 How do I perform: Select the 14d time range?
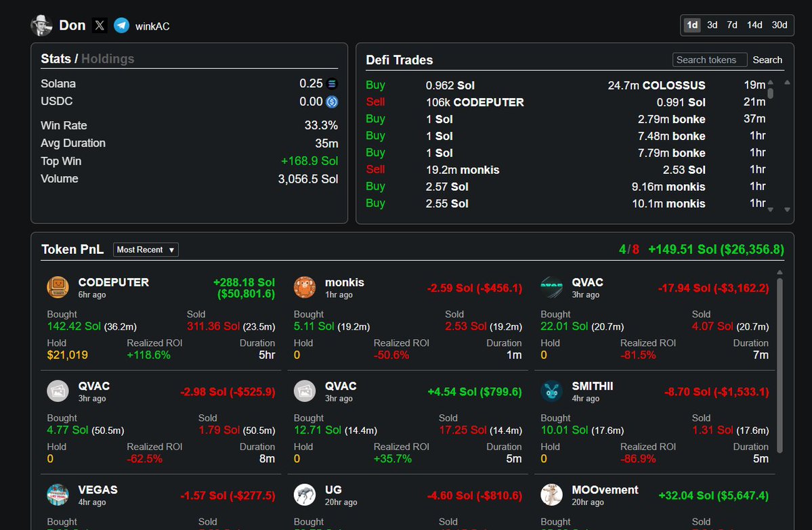[754, 25]
